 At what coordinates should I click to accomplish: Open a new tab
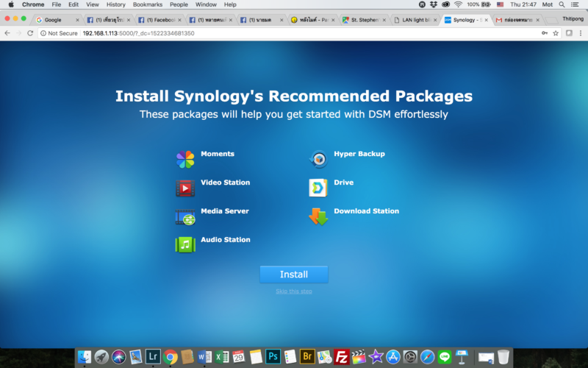click(551, 21)
